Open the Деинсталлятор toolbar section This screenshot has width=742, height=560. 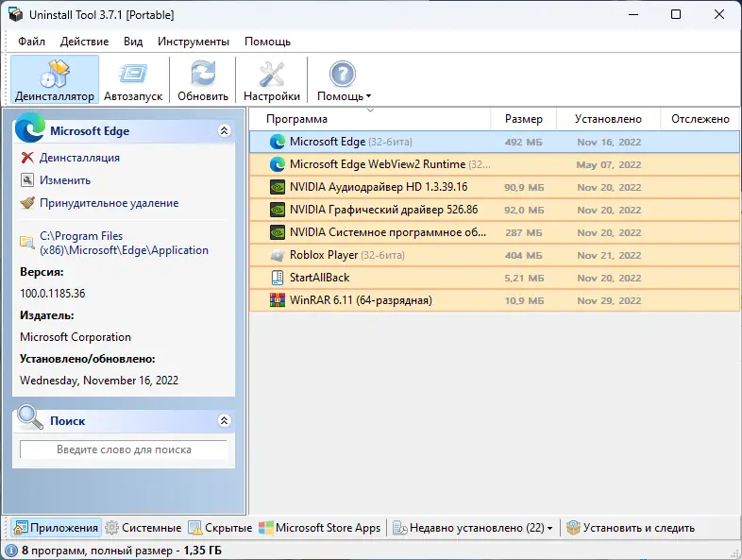point(55,79)
